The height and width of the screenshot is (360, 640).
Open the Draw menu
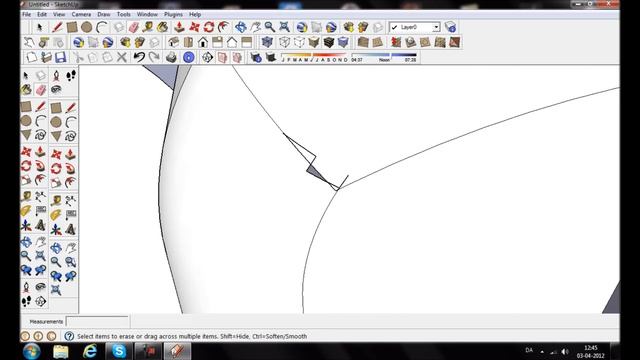pos(104,14)
